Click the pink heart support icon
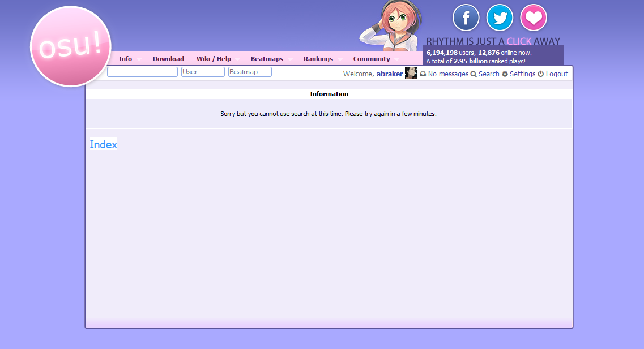Viewport: 644px width, 349px height. tap(534, 18)
